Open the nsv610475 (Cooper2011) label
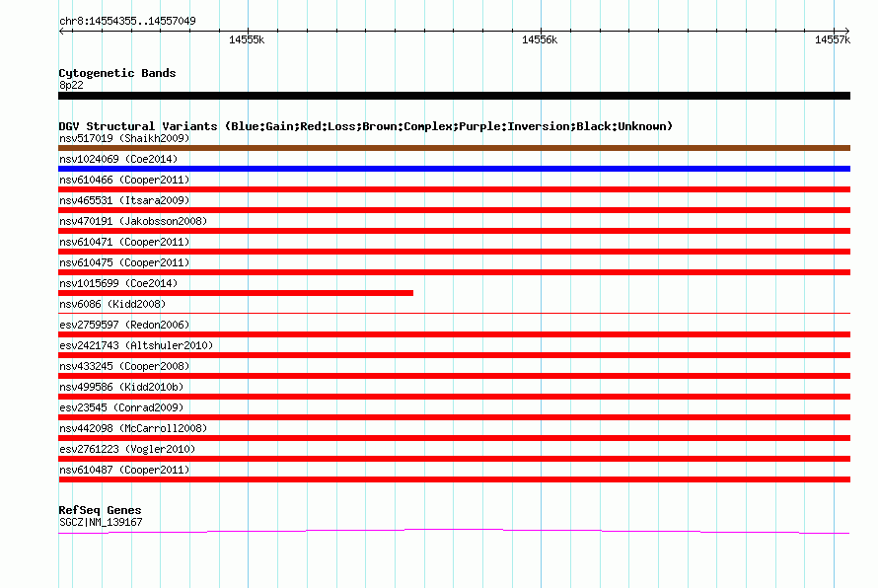This screenshot has height=588, width=878. [x=124, y=262]
